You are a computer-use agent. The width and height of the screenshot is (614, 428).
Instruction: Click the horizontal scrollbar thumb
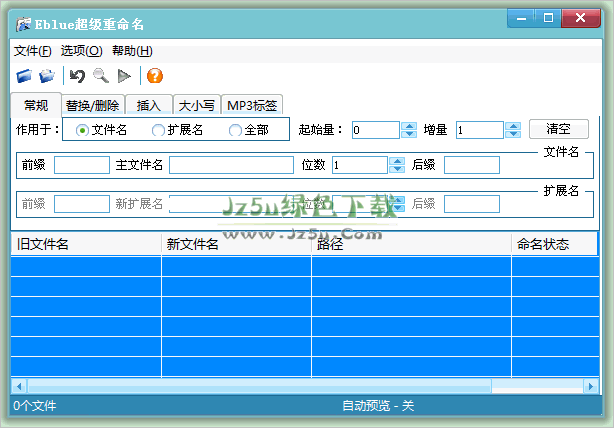coord(259,387)
